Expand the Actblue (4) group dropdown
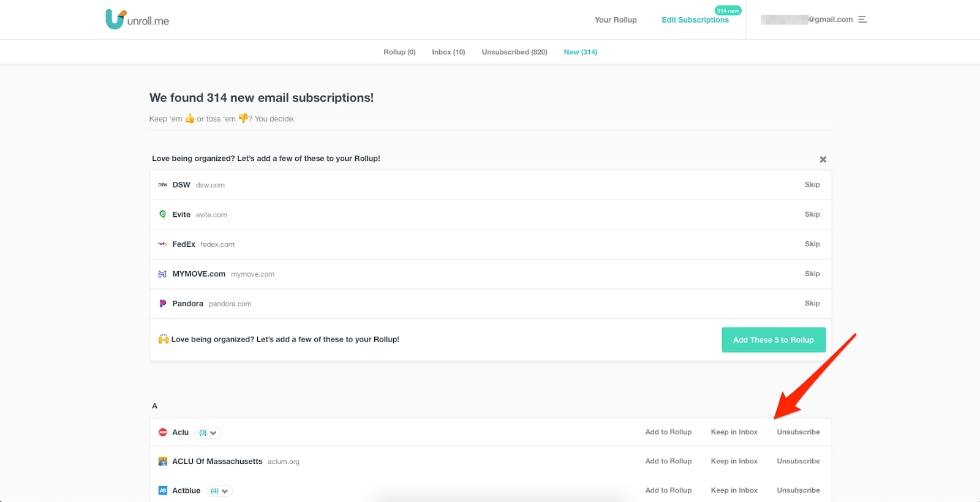The height and width of the screenshot is (502, 980). tap(219, 491)
